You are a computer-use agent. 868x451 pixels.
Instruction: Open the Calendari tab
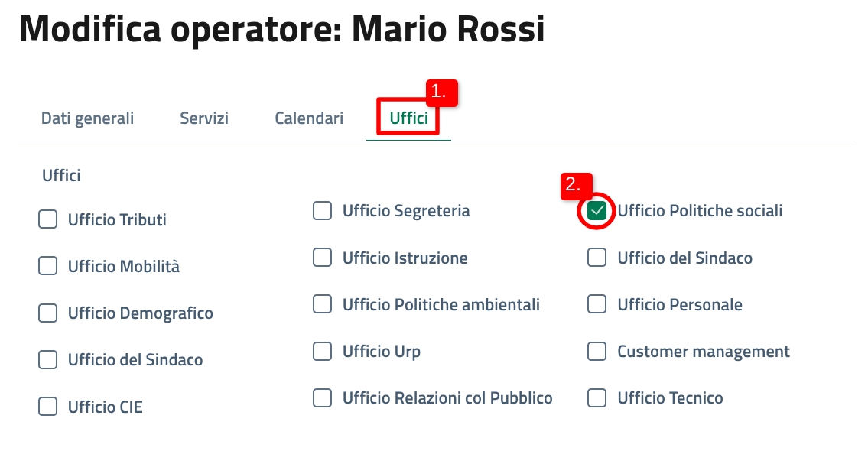tap(309, 118)
